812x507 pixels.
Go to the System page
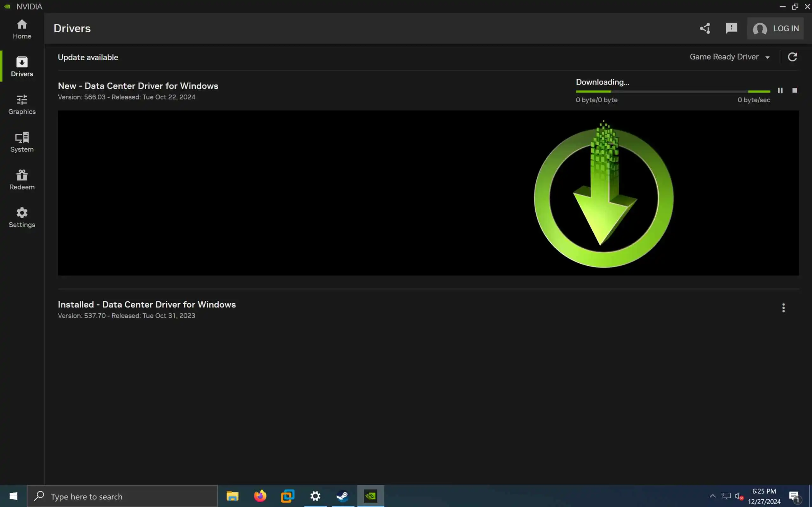(22, 142)
